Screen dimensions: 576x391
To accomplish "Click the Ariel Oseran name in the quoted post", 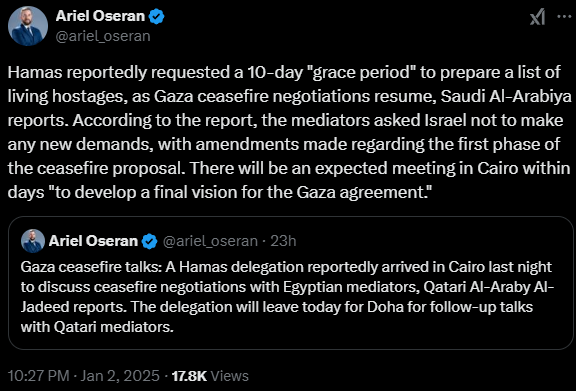I will (93, 241).
